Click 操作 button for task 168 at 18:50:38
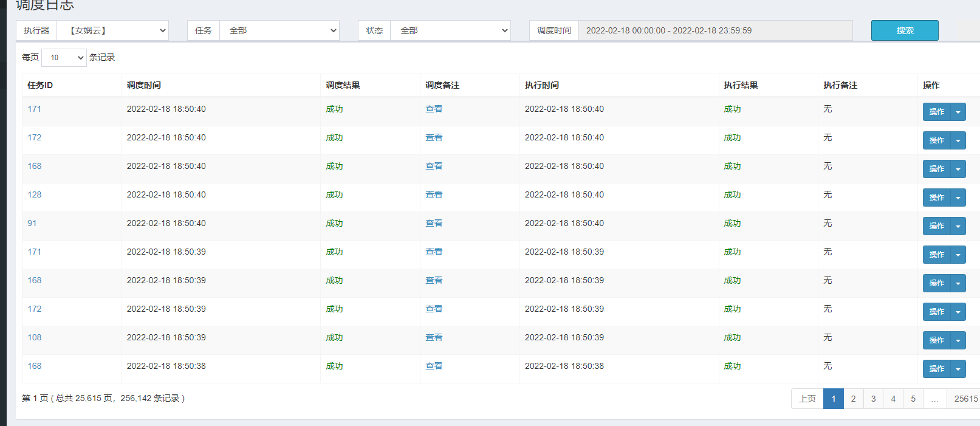 [x=936, y=369]
